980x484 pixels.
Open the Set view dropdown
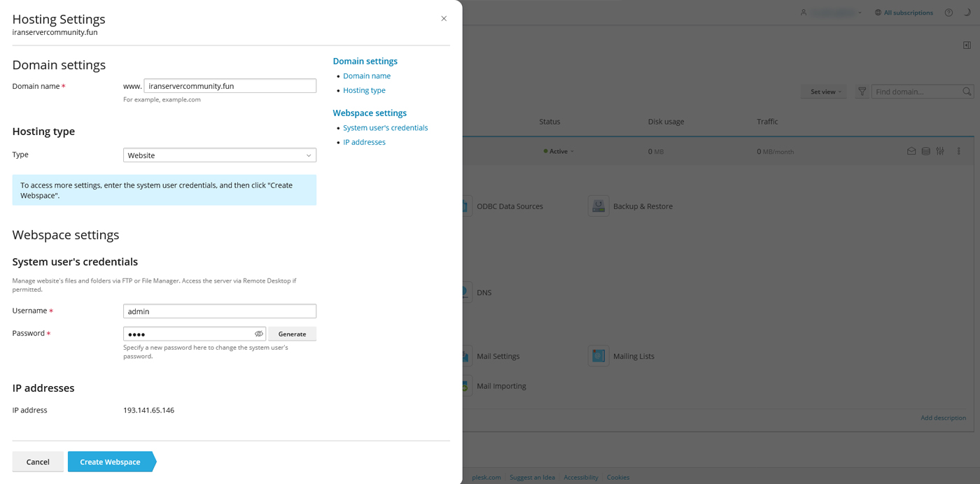pos(823,91)
